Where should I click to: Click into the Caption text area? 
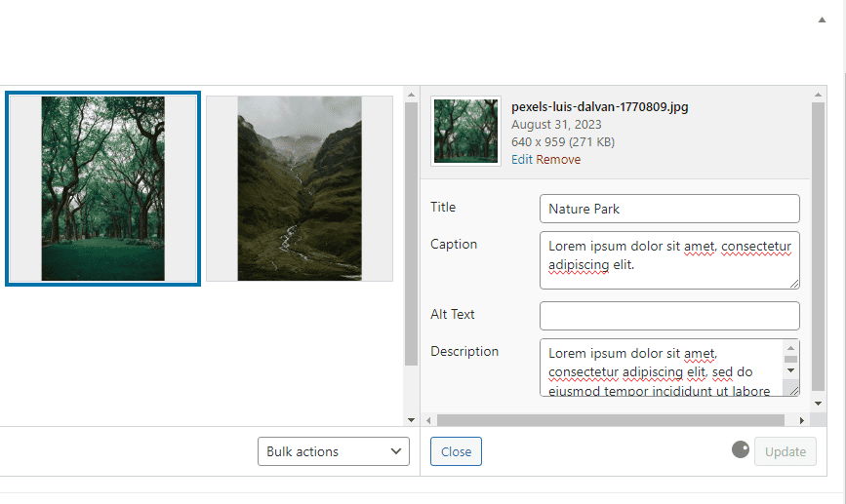coord(668,259)
